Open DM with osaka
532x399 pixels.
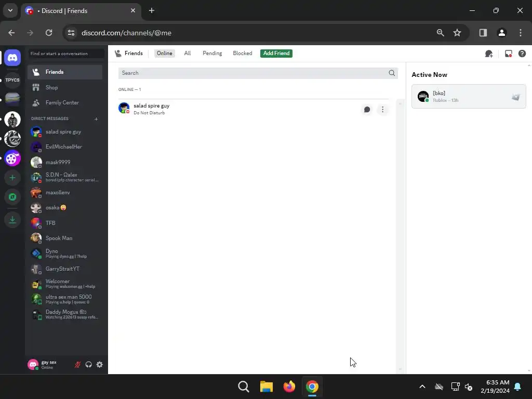[x=65, y=207]
